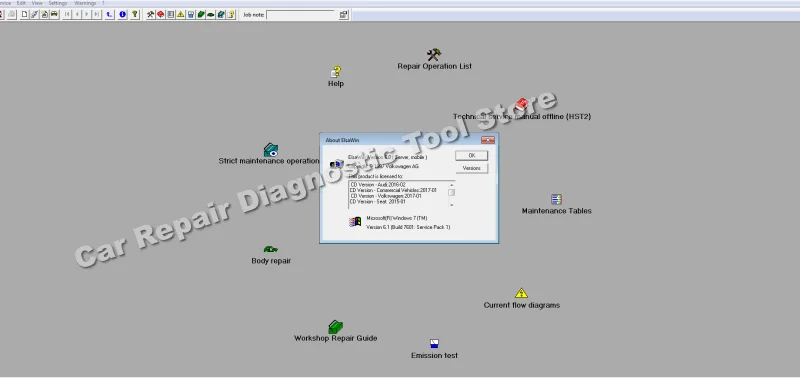The height and width of the screenshot is (378, 800).
Task: Open Current flow diagrams warning icon
Action: point(521,293)
